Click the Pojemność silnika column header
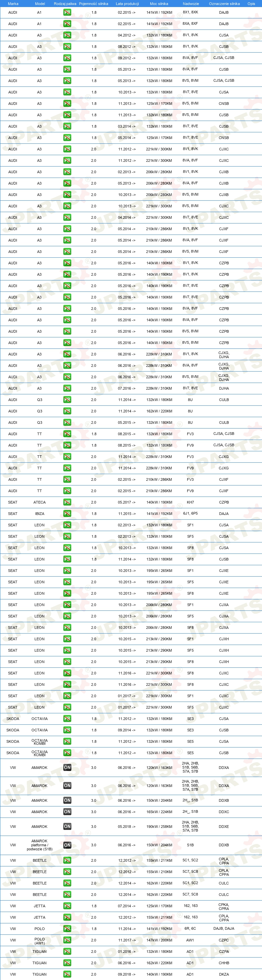262x980 pixels. tap(93, 4)
